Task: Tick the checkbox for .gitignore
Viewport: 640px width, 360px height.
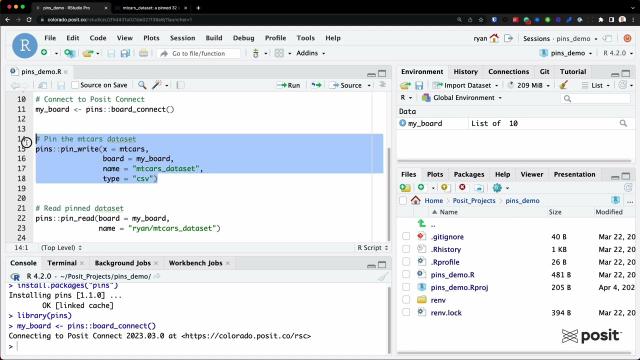Action: [406, 236]
